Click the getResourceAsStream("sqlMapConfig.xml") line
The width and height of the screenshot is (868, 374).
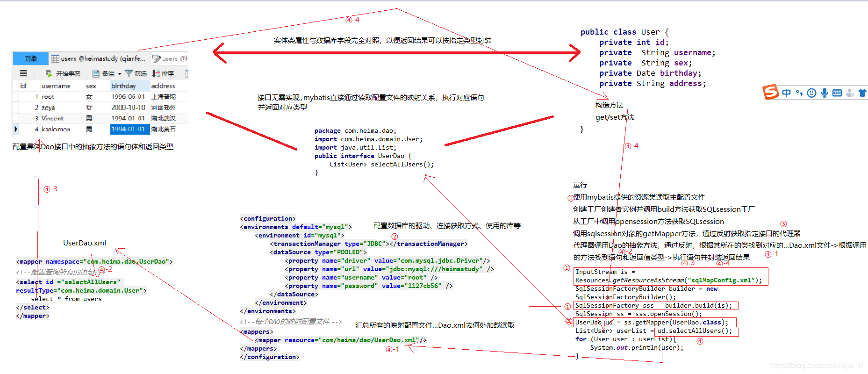(668, 280)
